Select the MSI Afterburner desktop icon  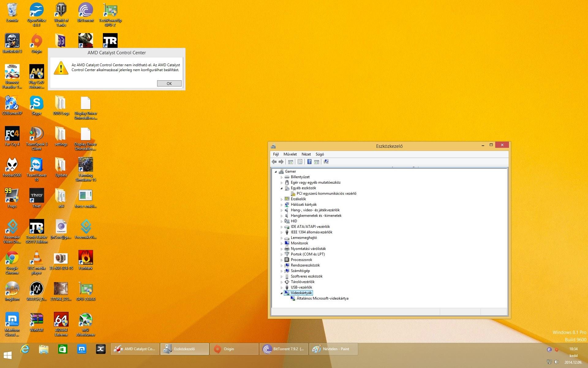(x=85, y=324)
